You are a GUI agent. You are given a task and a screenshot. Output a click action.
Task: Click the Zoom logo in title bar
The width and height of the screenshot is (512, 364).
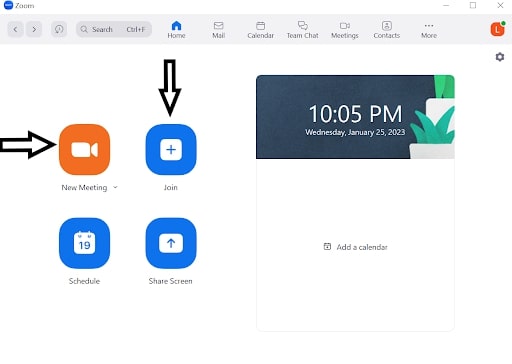pos(8,5)
